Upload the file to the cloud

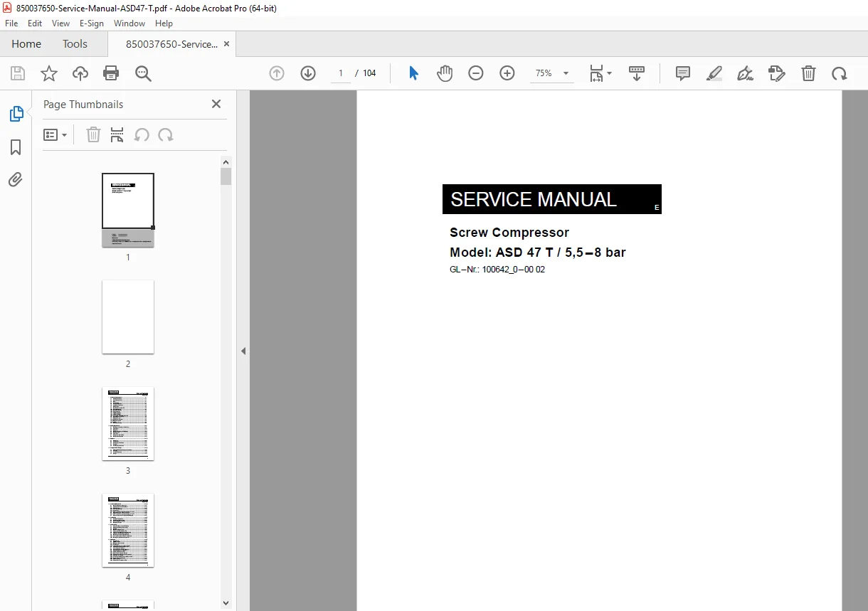pyautogui.click(x=80, y=73)
